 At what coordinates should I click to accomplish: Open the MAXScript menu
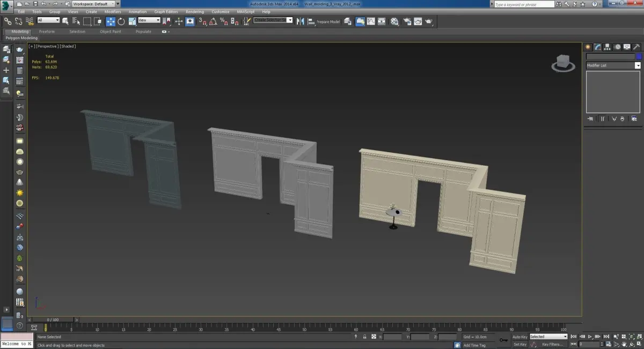point(245,11)
